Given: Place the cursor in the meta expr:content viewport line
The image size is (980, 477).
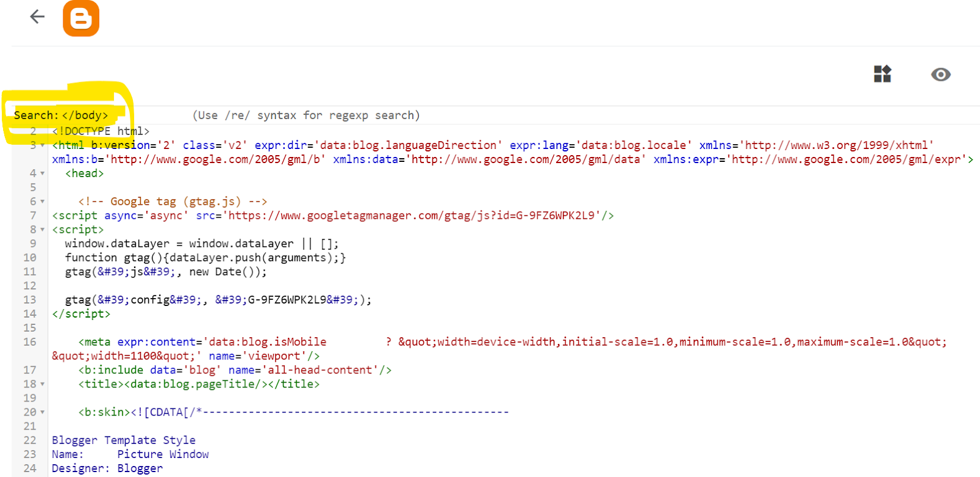Looking at the screenshot, I should (x=512, y=342).
